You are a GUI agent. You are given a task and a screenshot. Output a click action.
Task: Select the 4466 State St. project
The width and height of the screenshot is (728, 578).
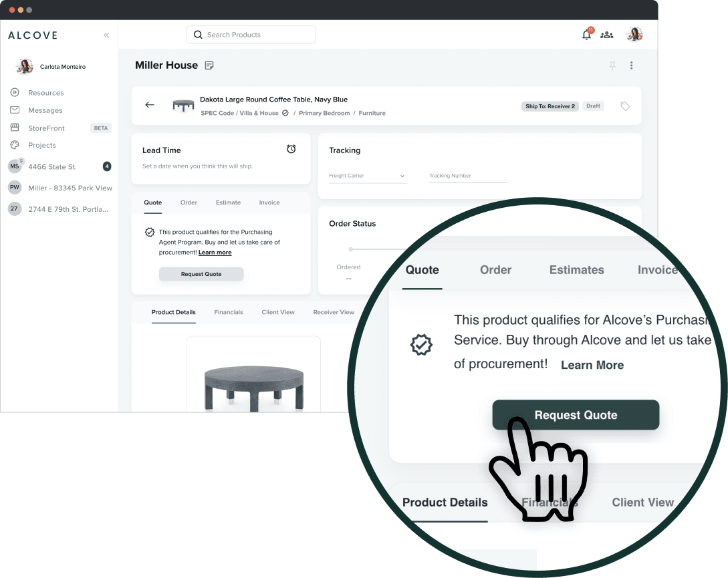click(x=52, y=166)
